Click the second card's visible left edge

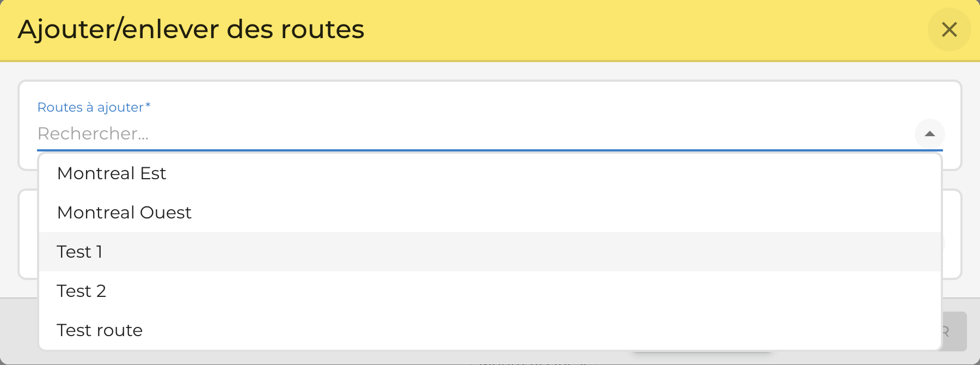point(28,234)
